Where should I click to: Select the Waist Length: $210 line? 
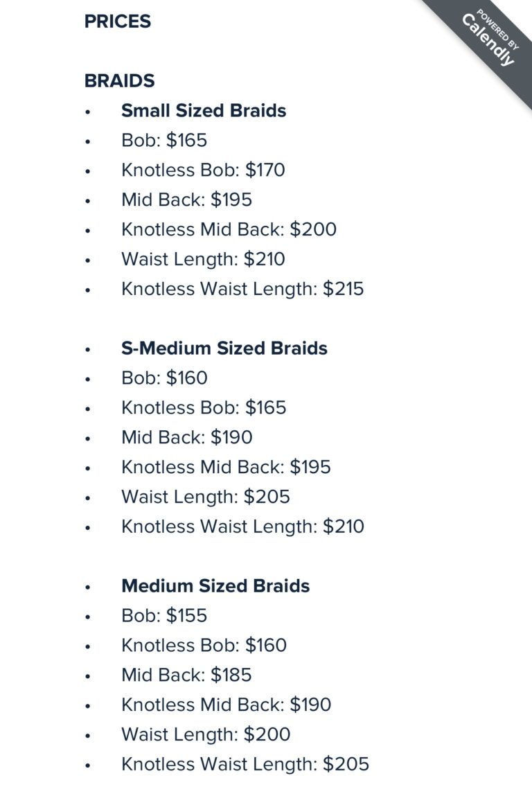point(203,260)
